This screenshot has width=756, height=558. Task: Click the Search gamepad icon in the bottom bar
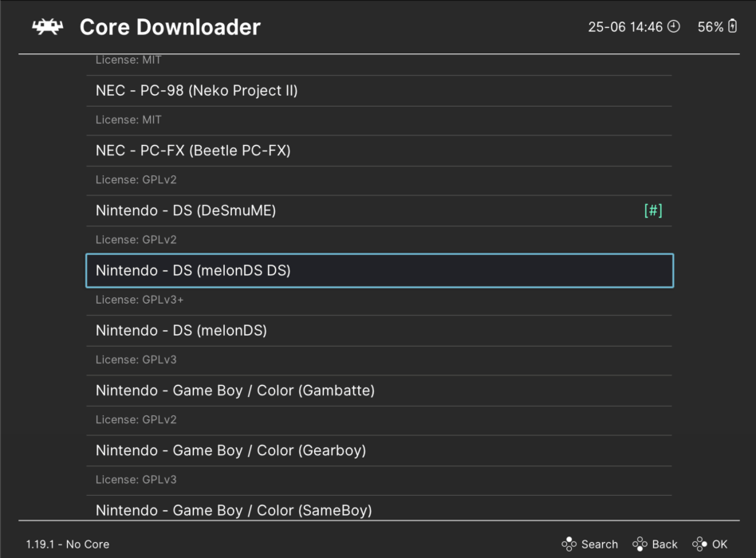[569, 544]
